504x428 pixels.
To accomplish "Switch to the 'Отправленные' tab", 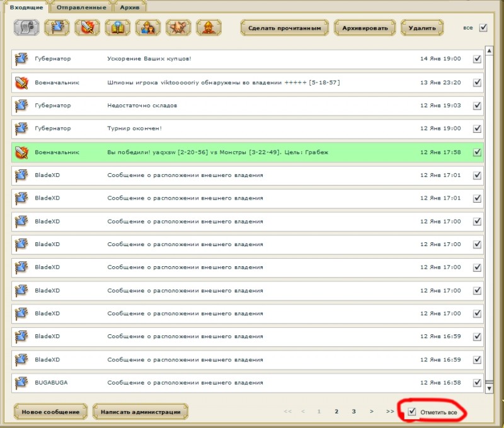I will click(x=81, y=7).
